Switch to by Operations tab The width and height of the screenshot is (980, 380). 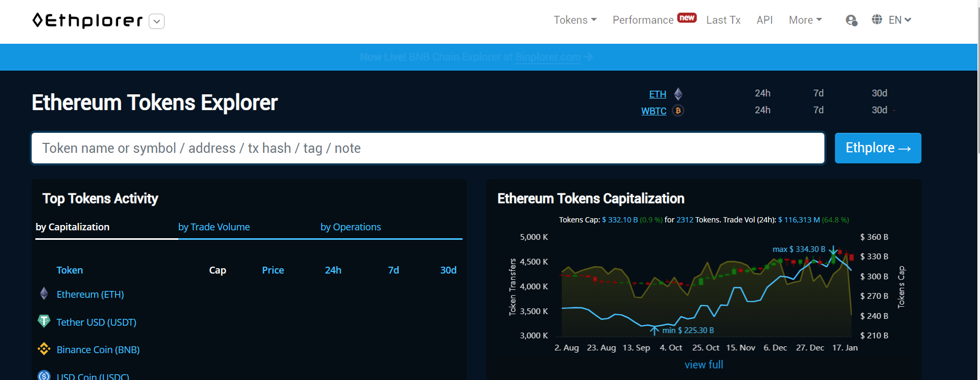click(x=351, y=227)
